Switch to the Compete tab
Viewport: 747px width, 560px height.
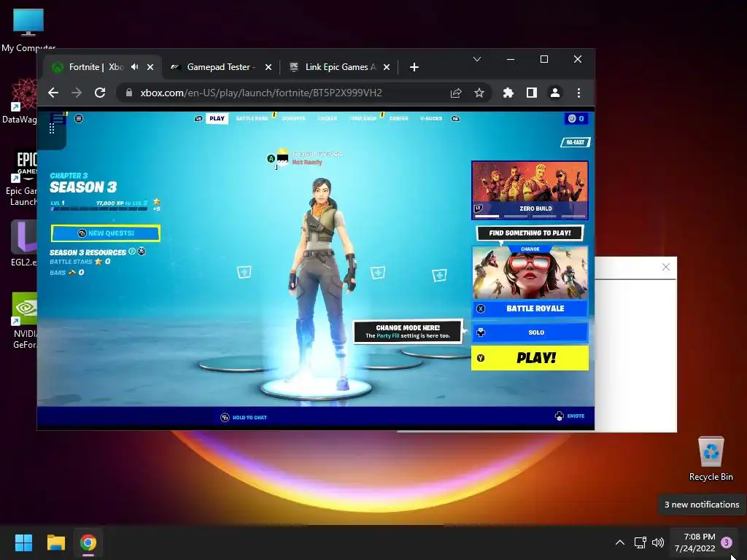[x=293, y=119]
